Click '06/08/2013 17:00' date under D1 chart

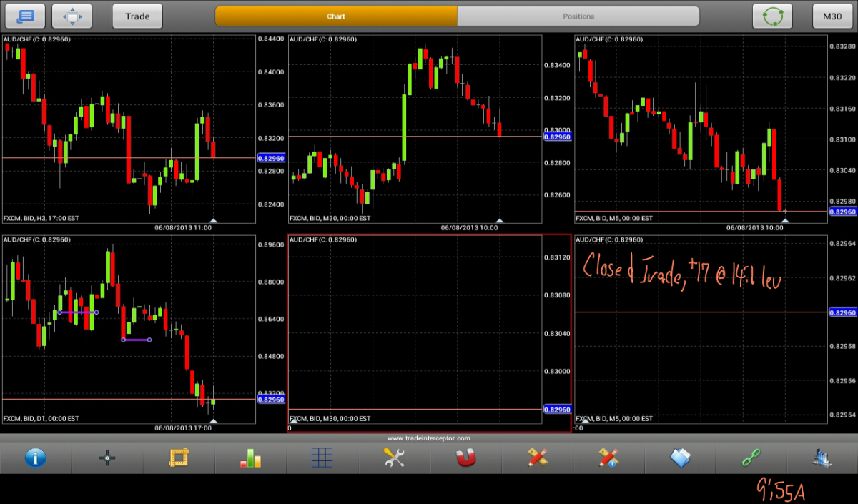183,428
